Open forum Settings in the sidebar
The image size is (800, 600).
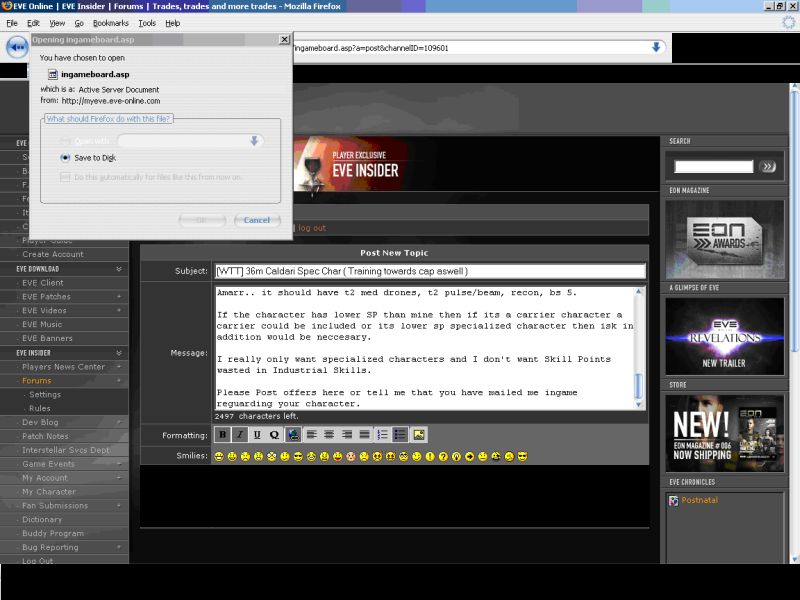(45, 394)
